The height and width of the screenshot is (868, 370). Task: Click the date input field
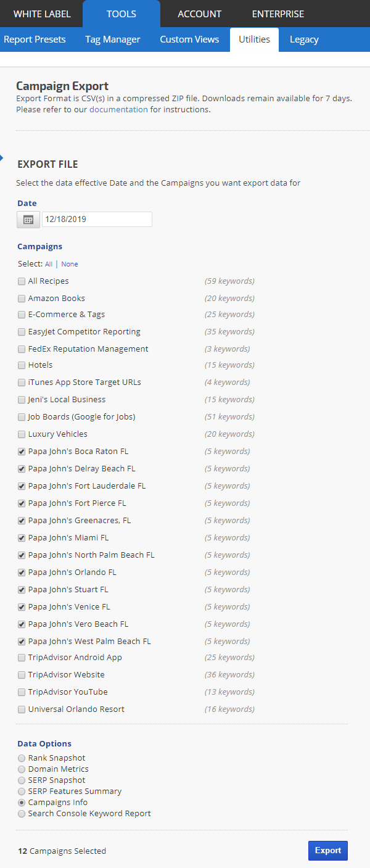(x=97, y=220)
